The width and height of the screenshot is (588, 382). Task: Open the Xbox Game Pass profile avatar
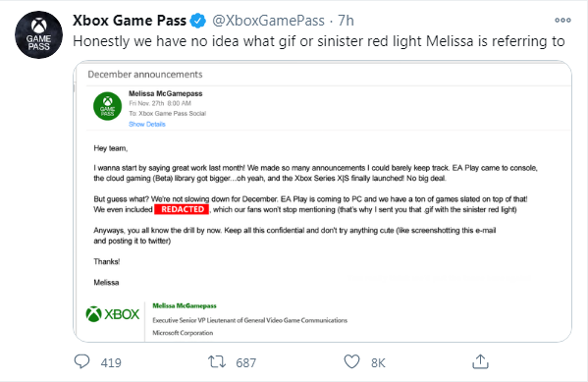(38, 35)
